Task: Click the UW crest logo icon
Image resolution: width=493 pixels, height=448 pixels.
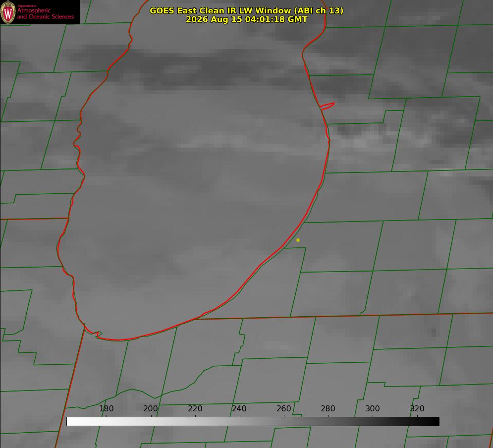Action: point(8,12)
